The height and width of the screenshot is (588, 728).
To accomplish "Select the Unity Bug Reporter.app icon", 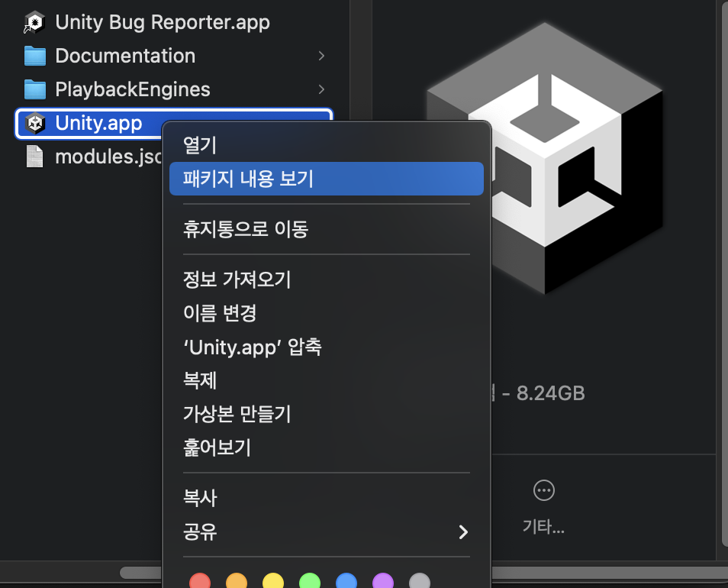I will click(x=35, y=22).
